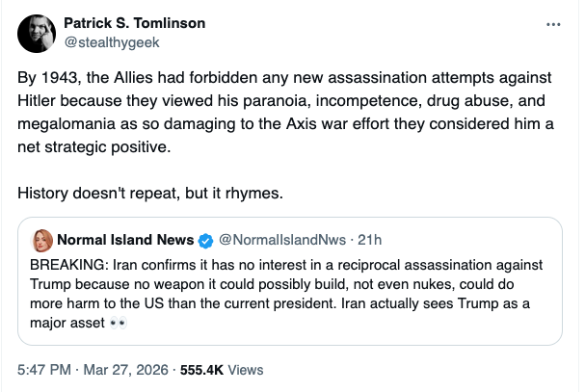Click the 5:47 PM post time

click(43, 369)
